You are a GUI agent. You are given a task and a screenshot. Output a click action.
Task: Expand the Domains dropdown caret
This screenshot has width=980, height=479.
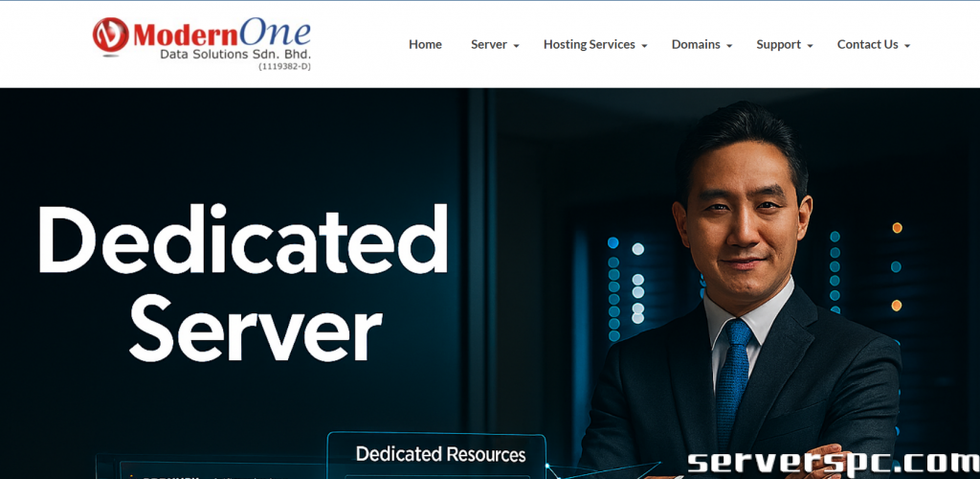(729, 46)
